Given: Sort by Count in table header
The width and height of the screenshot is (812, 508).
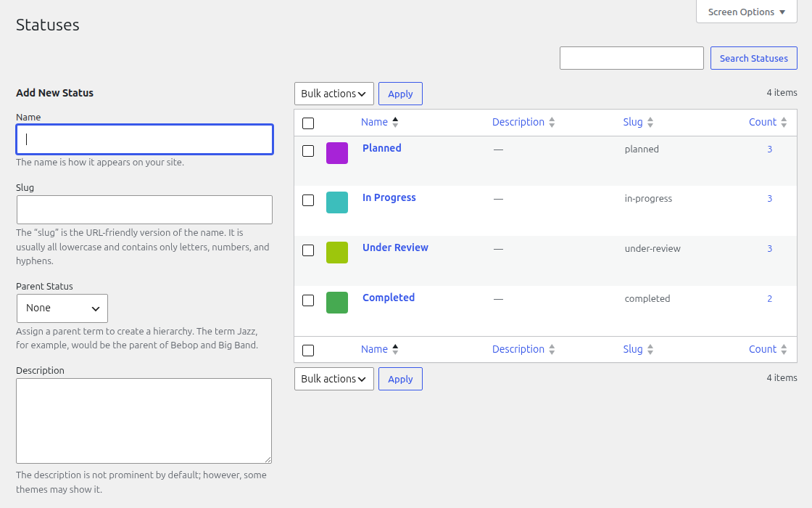Looking at the screenshot, I should click(x=768, y=123).
